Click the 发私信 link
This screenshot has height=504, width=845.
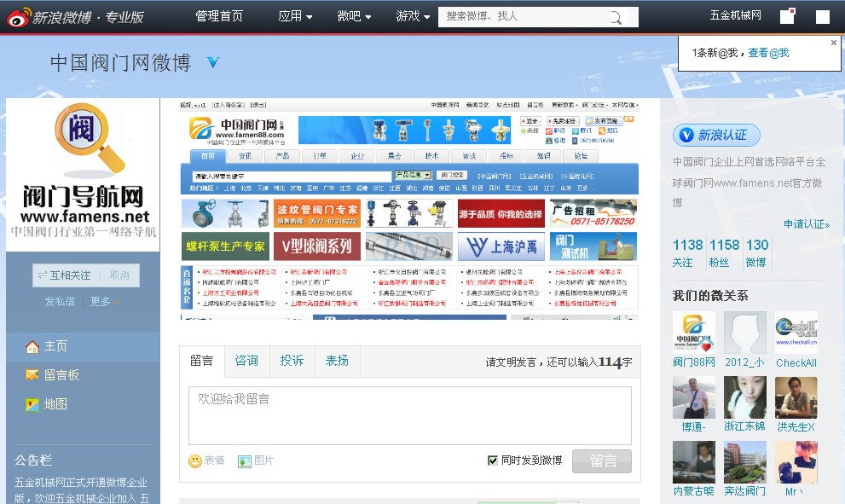[x=60, y=301]
